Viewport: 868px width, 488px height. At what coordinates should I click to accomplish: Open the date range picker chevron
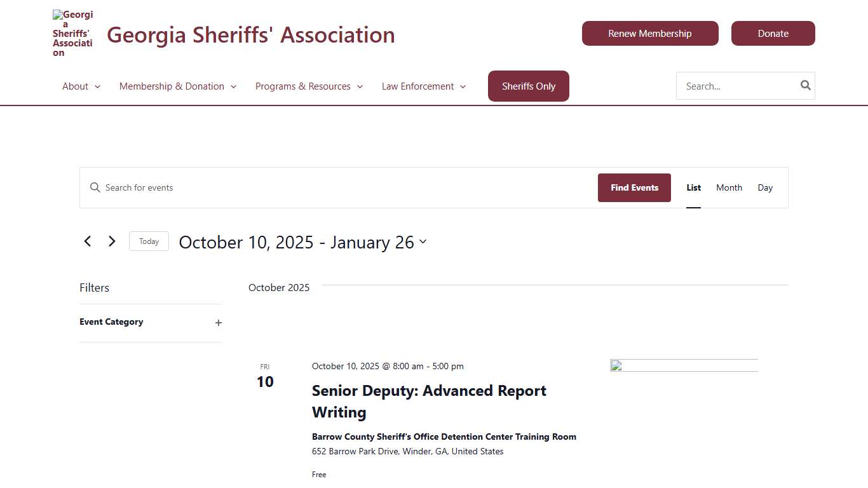[x=423, y=241]
